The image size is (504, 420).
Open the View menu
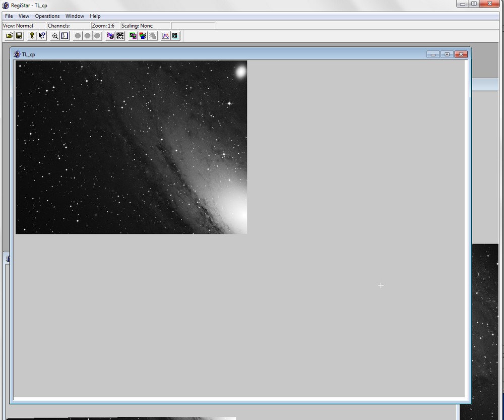tap(24, 16)
